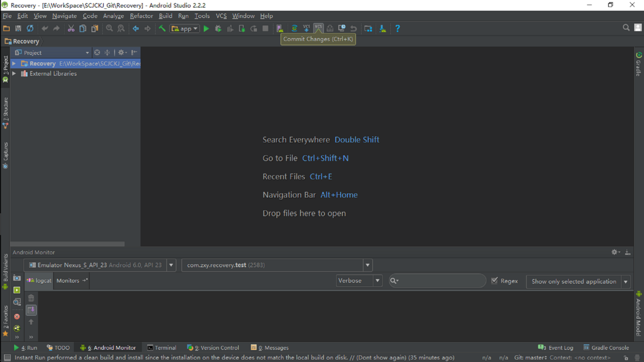Click the Copy toolbar icon
644x362 pixels.
83,28
